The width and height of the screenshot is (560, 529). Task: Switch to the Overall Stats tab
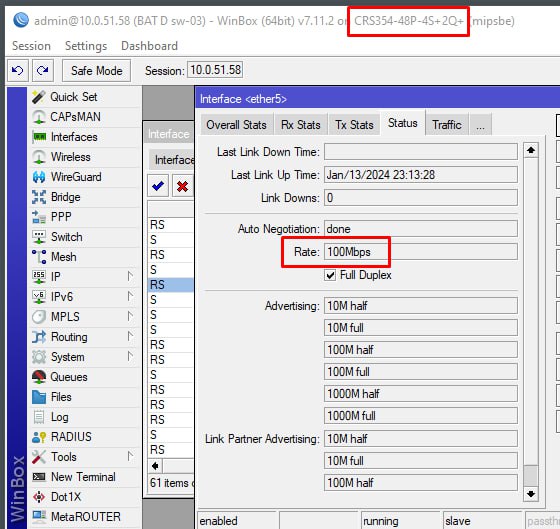click(236, 125)
